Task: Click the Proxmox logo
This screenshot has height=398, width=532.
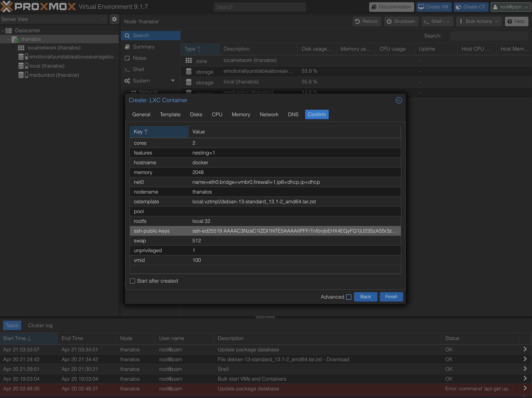Action: click(x=38, y=6)
